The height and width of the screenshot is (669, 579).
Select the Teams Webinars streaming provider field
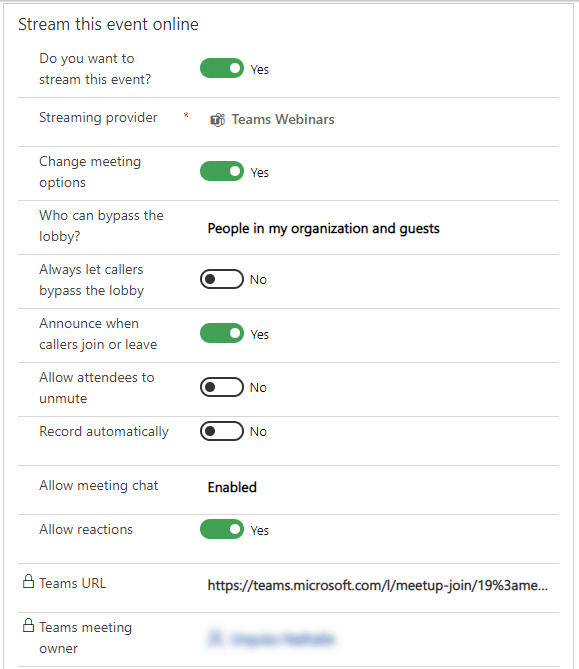[381, 119]
